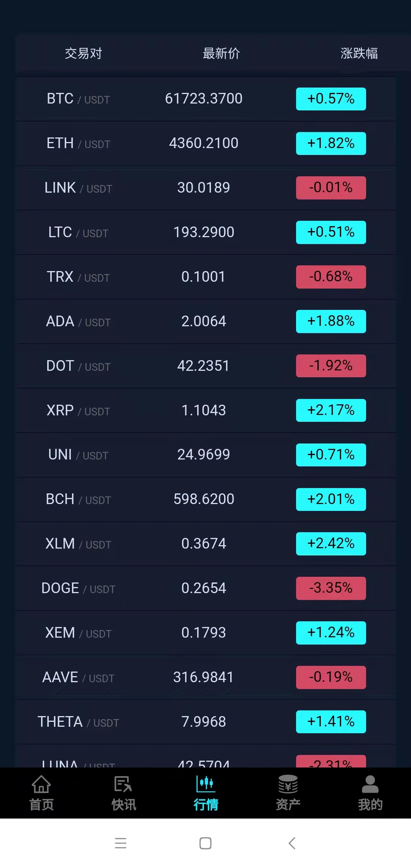Image resolution: width=411 pixels, height=868 pixels.
Task: Tap the +2.42% XLM change badge
Action: click(x=331, y=544)
